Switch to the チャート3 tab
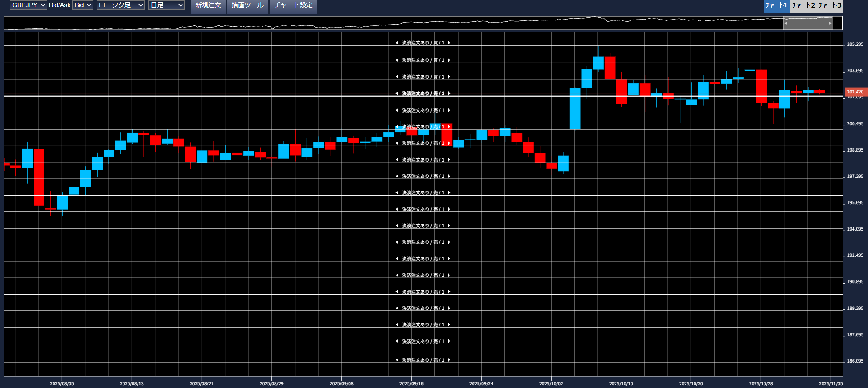The width and height of the screenshot is (868, 388). click(x=830, y=5)
